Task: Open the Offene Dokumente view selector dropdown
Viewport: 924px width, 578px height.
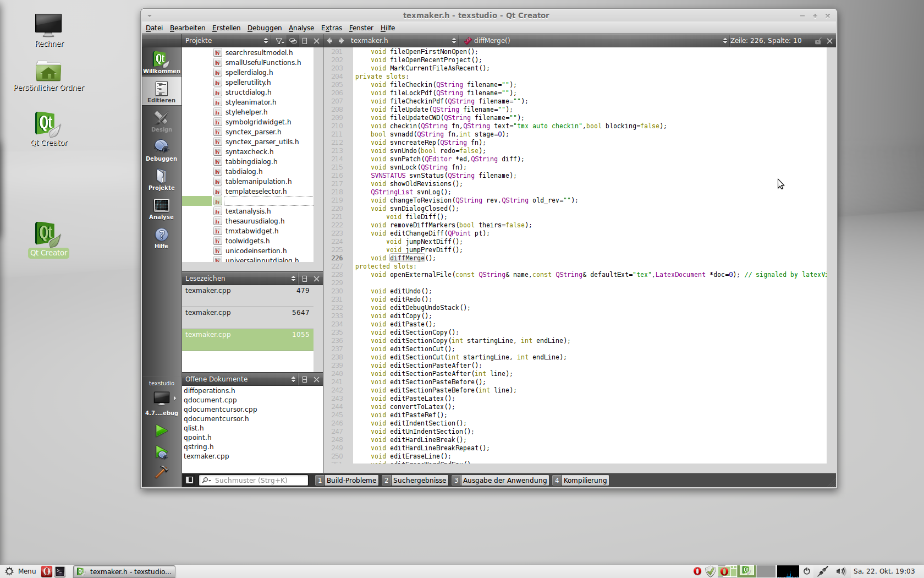Action: [x=240, y=379]
